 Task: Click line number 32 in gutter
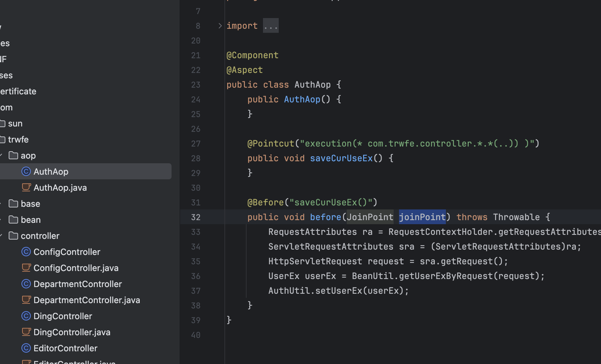tap(196, 217)
